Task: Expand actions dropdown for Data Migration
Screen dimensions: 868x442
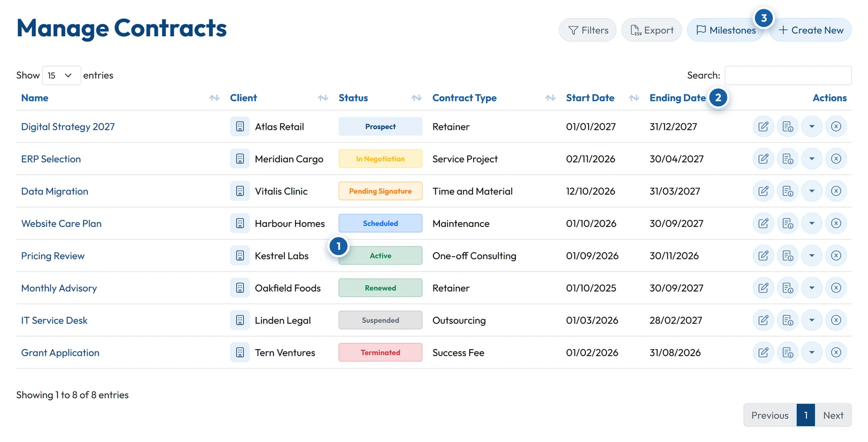Action: 812,191
